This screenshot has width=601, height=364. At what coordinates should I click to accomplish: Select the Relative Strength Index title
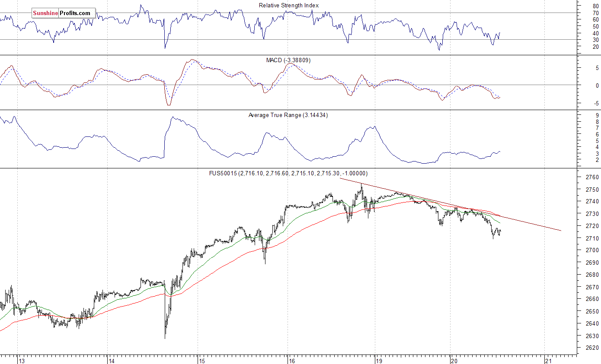coord(289,5)
